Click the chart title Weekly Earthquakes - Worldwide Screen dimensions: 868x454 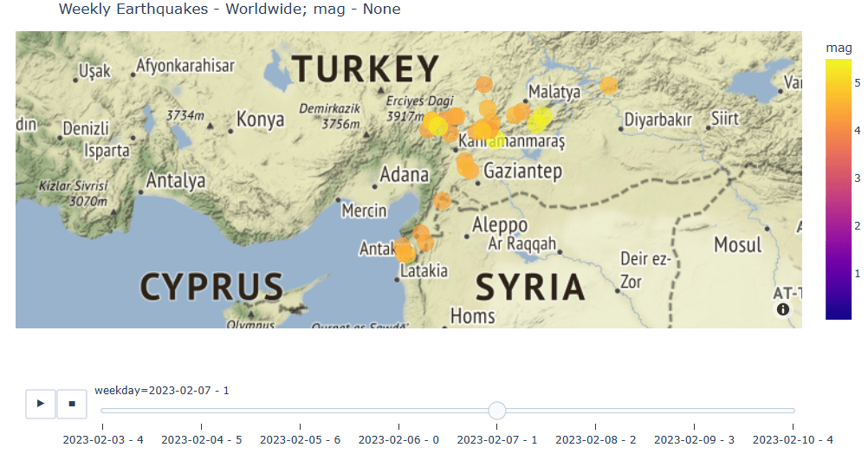point(230,9)
